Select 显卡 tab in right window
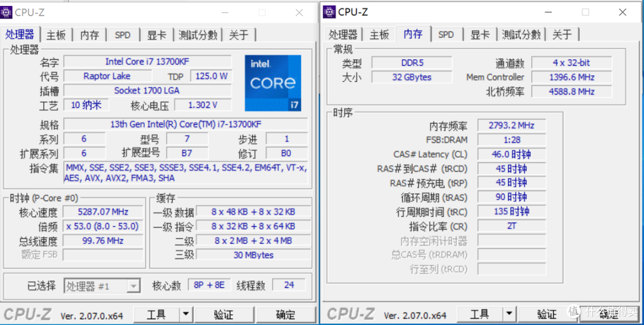 pyautogui.click(x=480, y=35)
